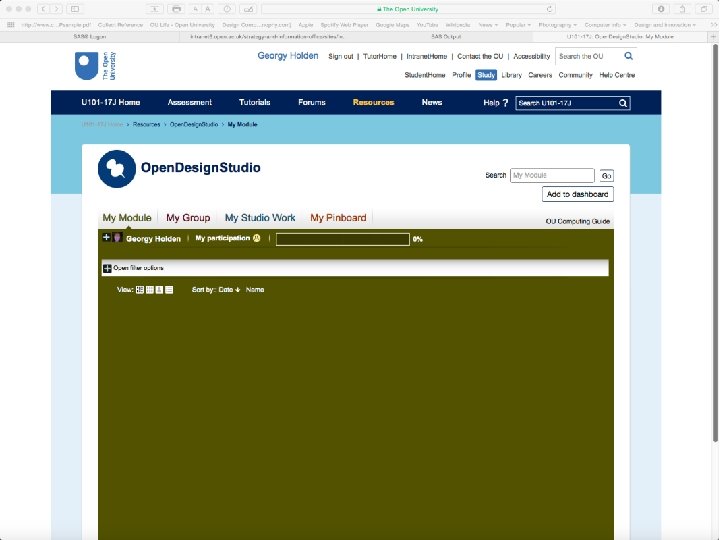Open the Careers link
The width and height of the screenshot is (720, 540).
pyautogui.click(x=540, y=75)
